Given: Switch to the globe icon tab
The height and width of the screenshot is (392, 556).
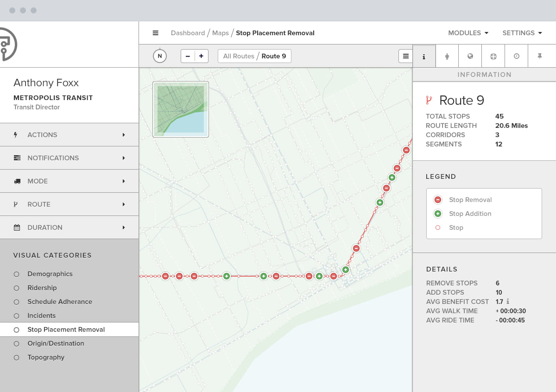Looking at the screenshot, I should point(470,56).
